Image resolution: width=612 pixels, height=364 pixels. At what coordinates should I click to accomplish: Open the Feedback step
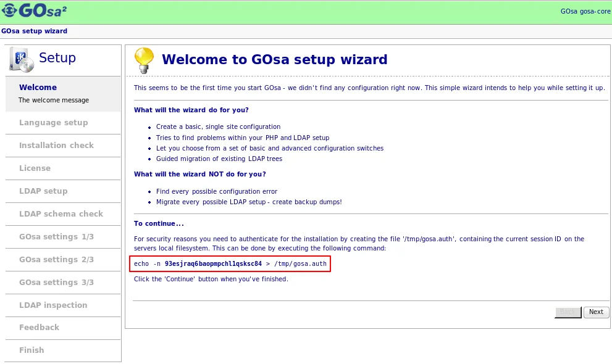tap(39, 328)
